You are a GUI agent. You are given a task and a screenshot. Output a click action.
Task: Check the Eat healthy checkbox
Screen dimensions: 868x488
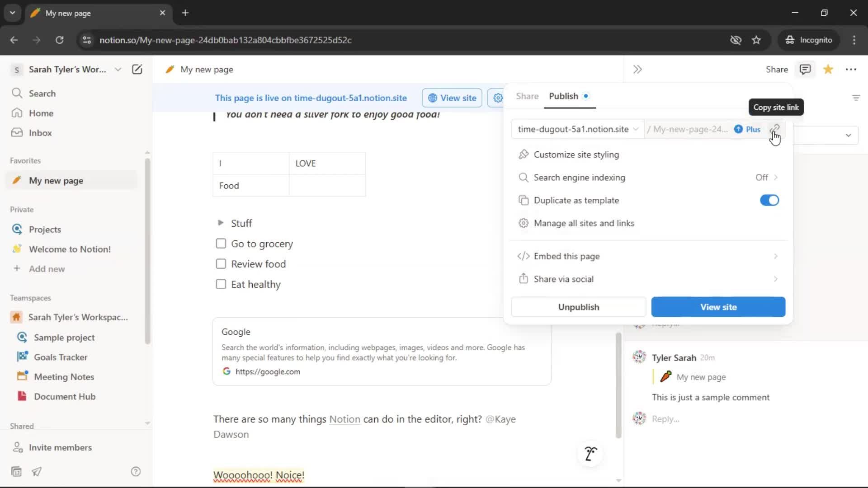point(221,284)
